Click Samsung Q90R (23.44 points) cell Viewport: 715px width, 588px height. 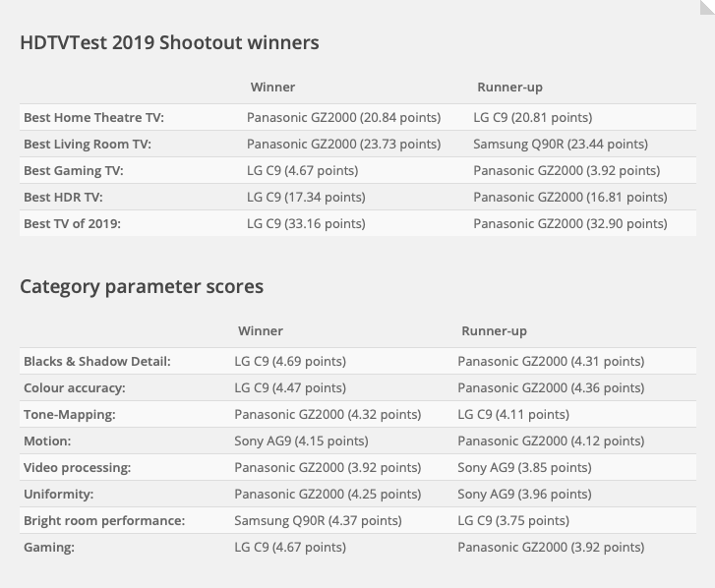[x=561, y=145]
